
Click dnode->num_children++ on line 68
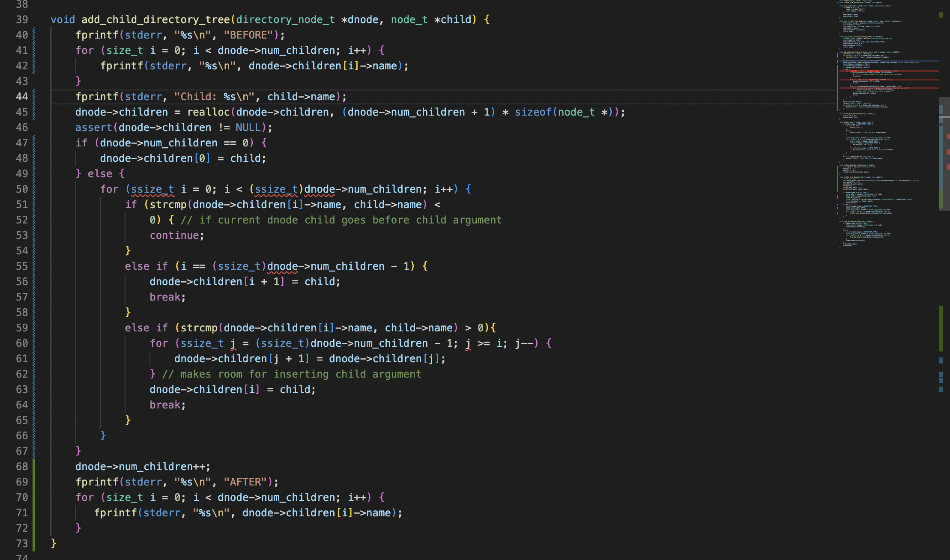(142, 467)
